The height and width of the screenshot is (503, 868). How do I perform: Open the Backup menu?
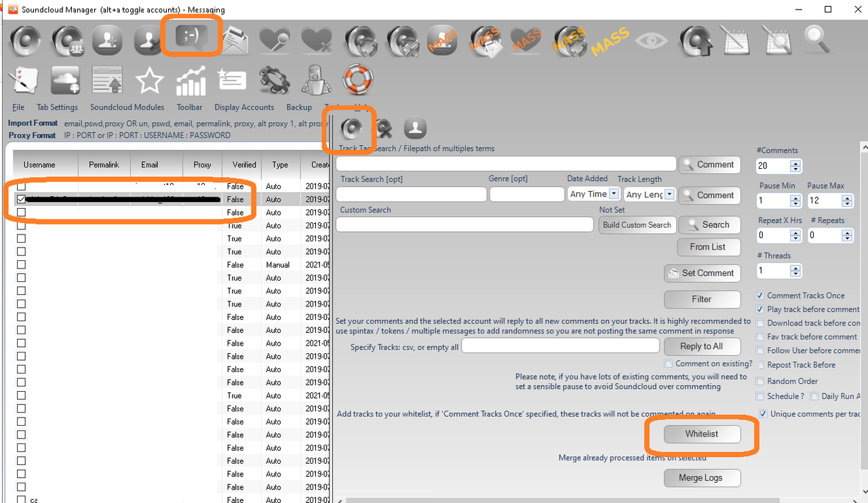coord(299,107)
